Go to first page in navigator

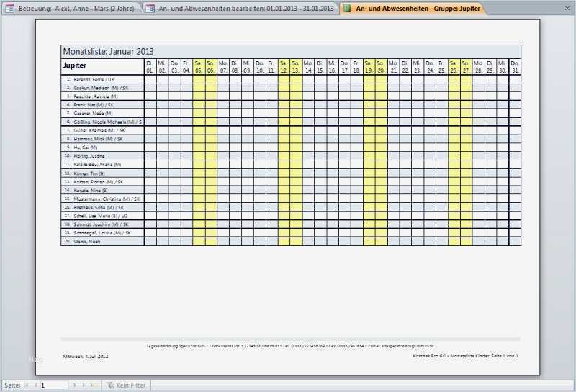coord(27,386)
